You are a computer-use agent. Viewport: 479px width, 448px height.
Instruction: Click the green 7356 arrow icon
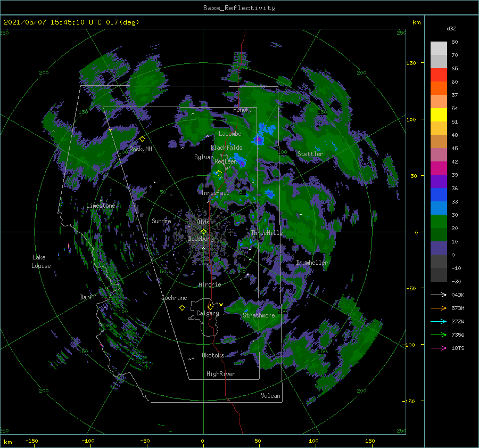click(x=439, y=335)
